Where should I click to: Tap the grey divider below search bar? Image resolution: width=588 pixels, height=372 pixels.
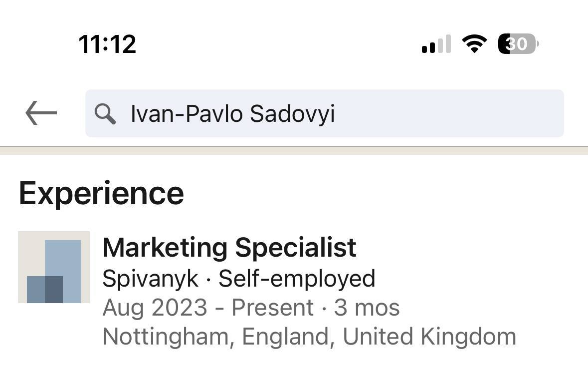click(x=294, y=150)
